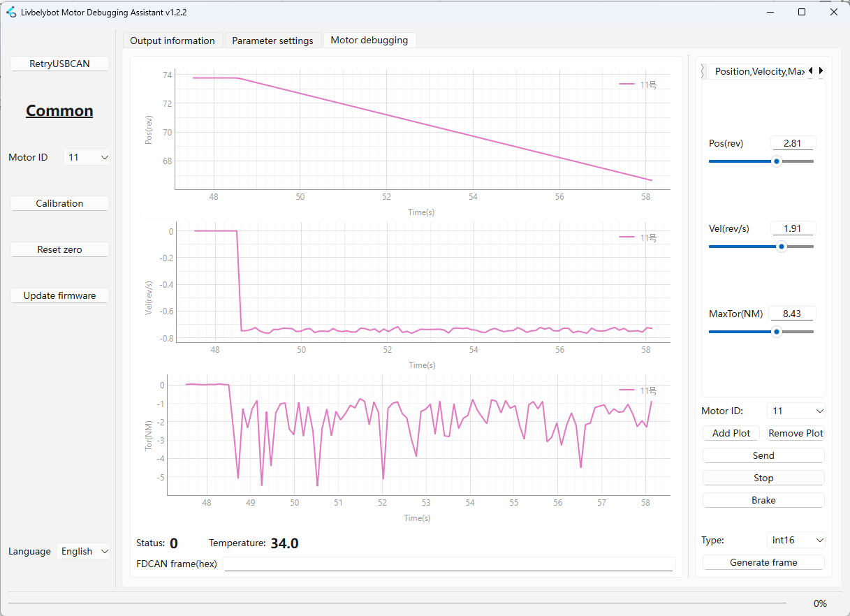850x616 pixels.
Task: Open the Parameter settings tab
Action: (272, 41)
